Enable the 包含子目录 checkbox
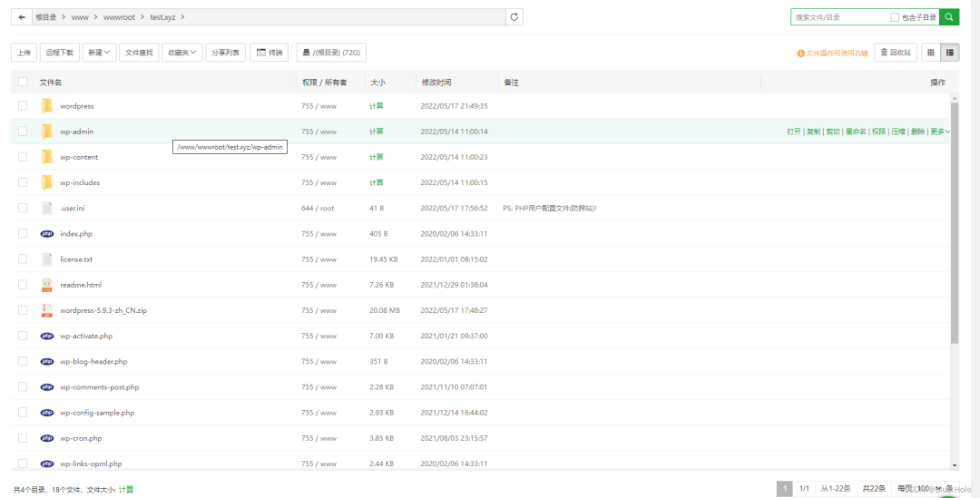Image resolution: width=980 pixels, height=498 pixels. coord(896,17)
